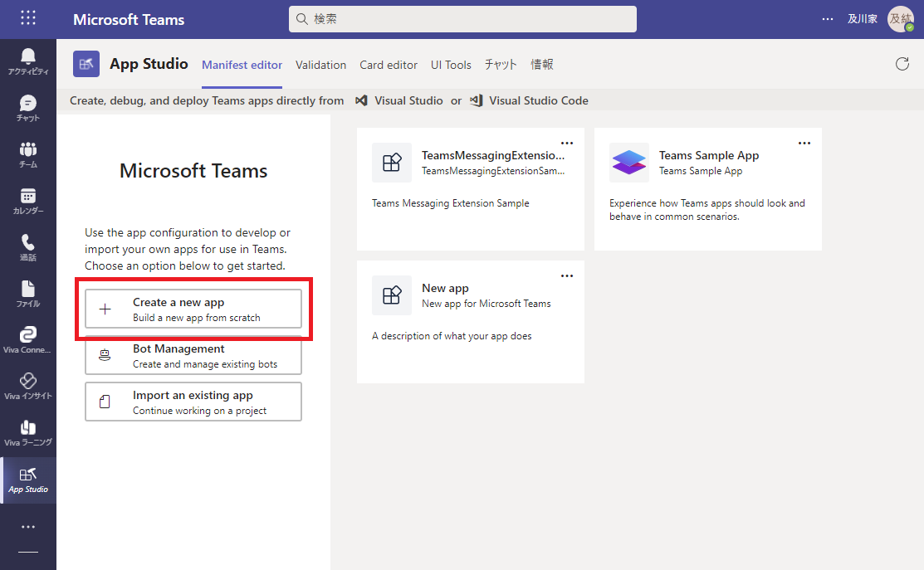Switch to the Card editor tab
This screenshot has height=570, width=924.
pyautogui.click(x=389, y=65)
